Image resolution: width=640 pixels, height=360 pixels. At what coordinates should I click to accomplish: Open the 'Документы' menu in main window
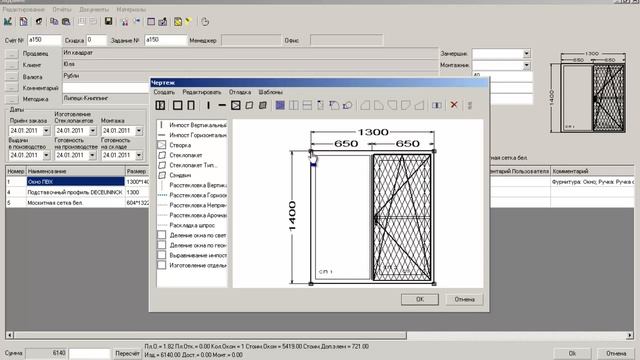coord(94,9)
